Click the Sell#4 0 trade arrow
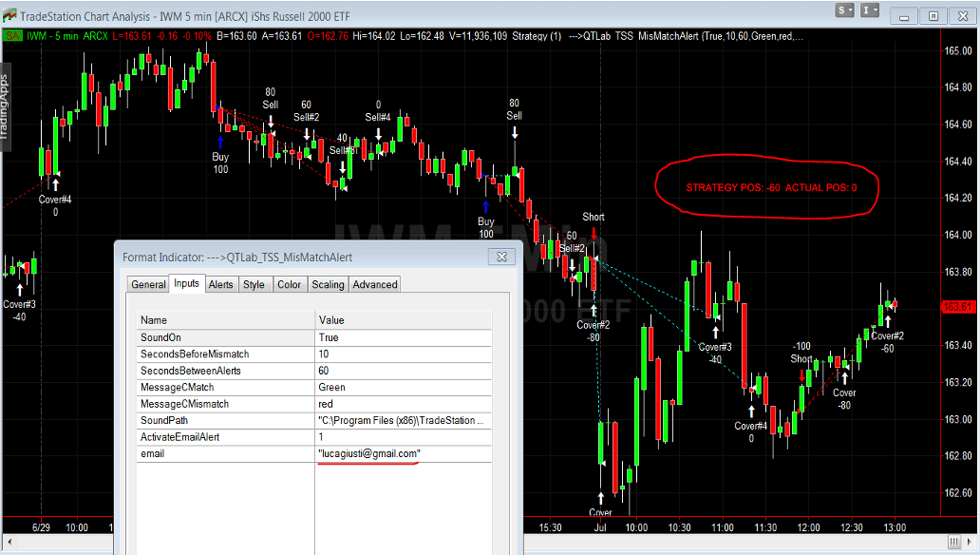 click(x=378, y=135)
